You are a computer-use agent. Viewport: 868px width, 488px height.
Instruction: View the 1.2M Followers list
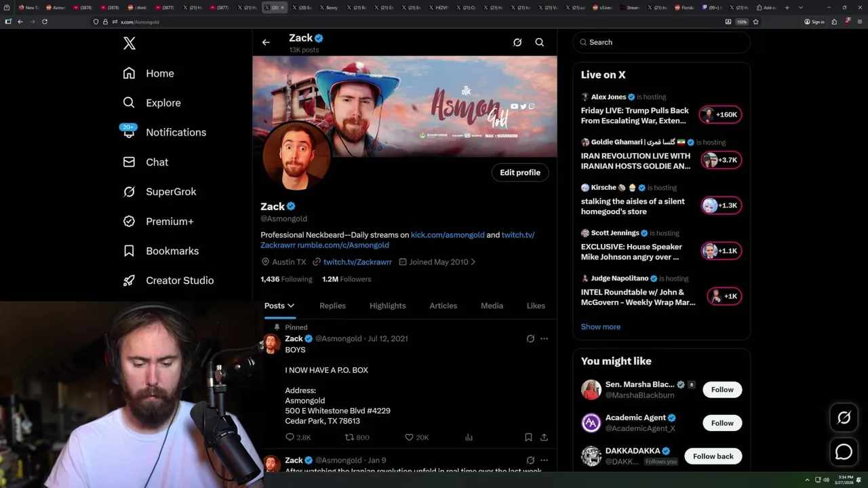point(347,279)
